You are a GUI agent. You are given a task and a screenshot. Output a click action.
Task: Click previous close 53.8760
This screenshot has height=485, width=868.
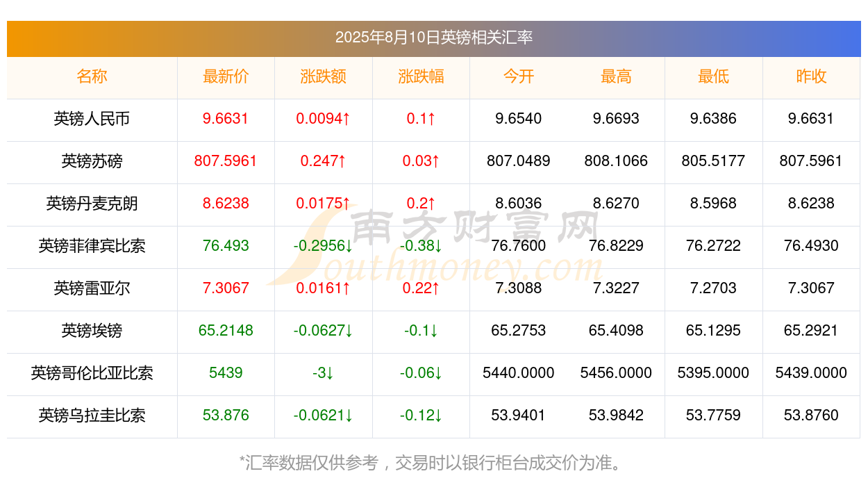pos(811,416)
